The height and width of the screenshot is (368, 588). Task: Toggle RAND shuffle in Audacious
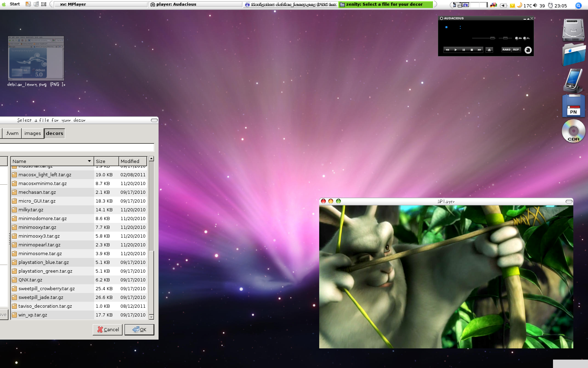click(506, 50)
